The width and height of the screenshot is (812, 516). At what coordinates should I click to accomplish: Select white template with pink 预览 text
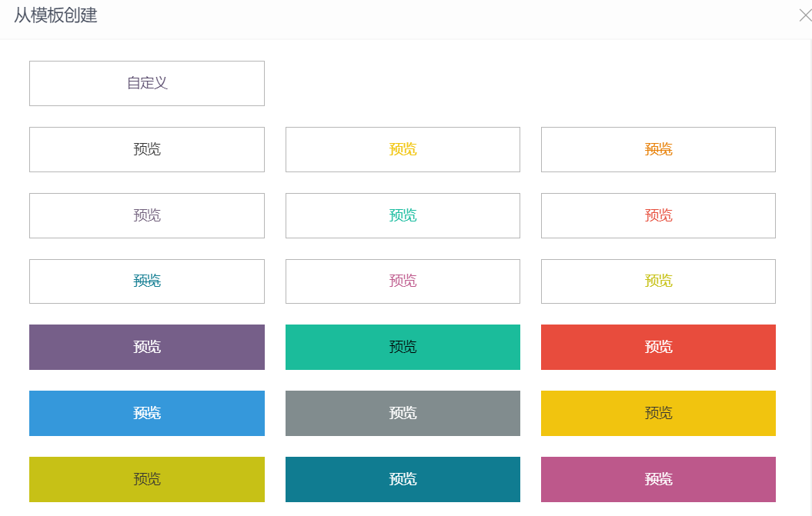[403, 281]
